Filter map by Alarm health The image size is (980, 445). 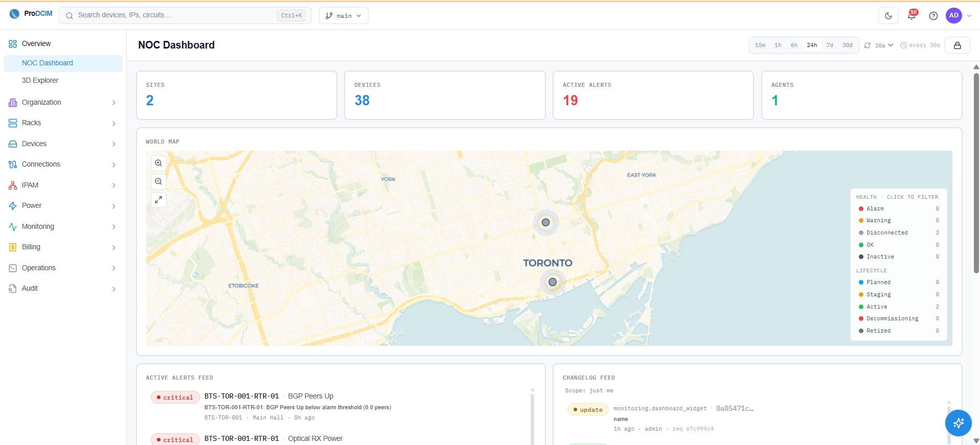click(898, 208)
